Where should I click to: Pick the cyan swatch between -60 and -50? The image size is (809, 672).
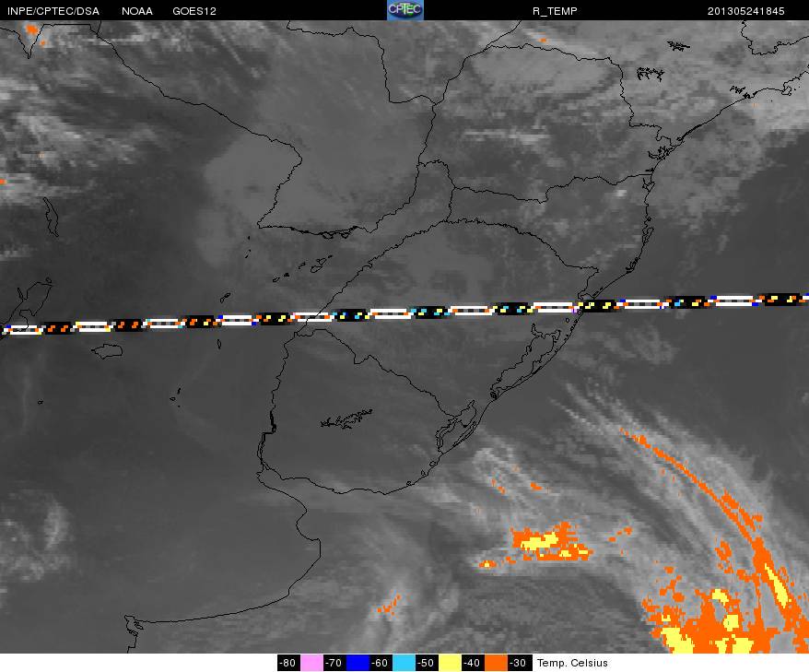pos(403,663)
